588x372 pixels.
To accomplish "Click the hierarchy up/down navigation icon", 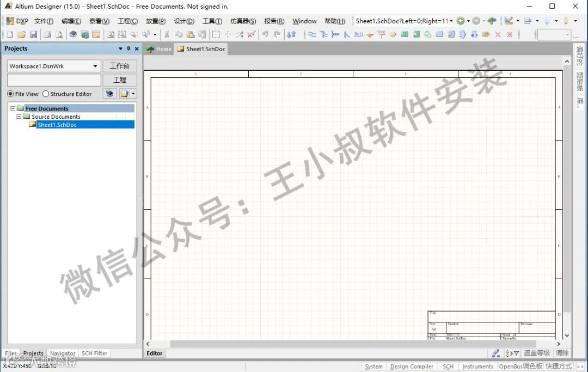I will [291, 34].
